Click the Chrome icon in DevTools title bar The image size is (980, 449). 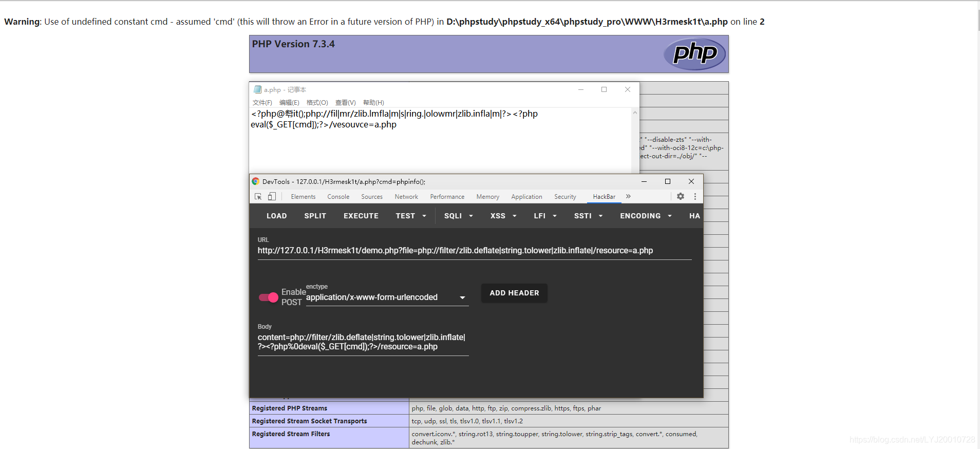pyautogui.click(x=255, y=181)
